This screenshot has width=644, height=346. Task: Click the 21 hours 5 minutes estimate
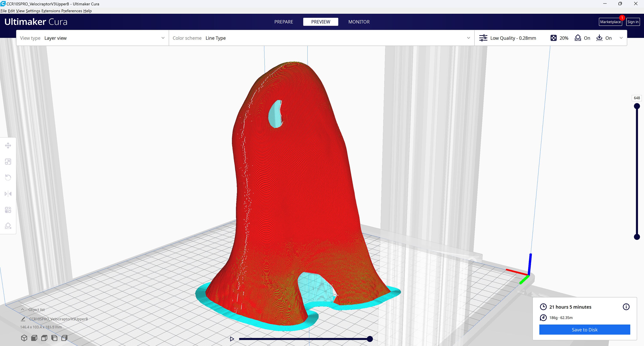pyautogui.click(x=570, y=307)
